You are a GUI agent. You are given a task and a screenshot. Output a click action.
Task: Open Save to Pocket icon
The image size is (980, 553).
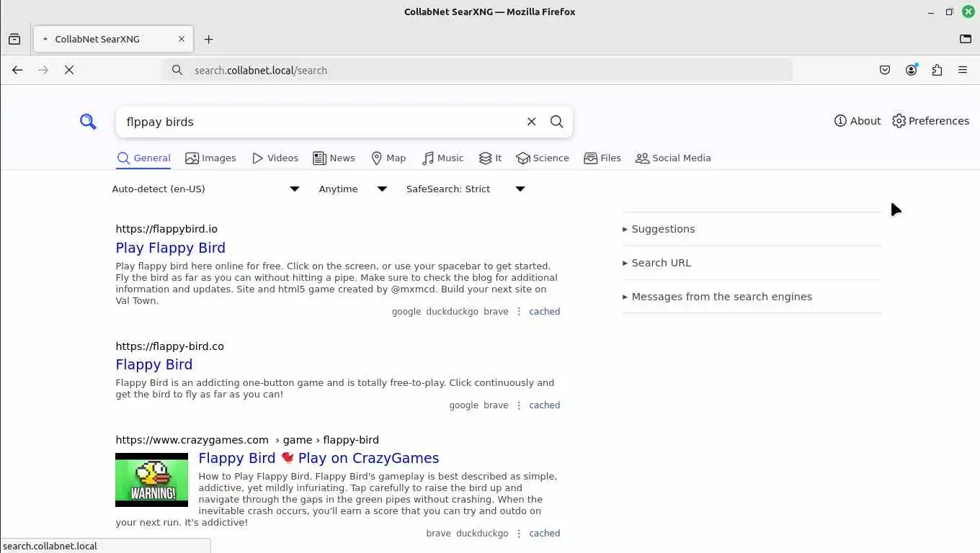pos(885,70)
